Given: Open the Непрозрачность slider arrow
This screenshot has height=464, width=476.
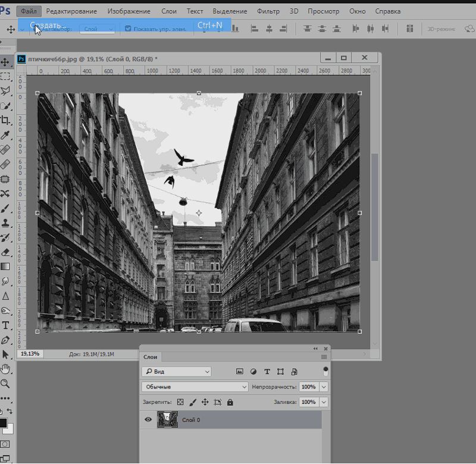Looking at the screenshot, I should point(324,387).
